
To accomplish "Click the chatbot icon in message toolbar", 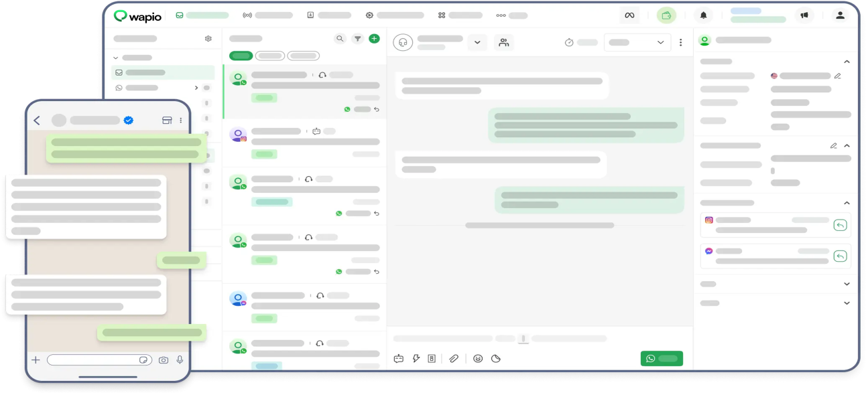I will 399,359.
